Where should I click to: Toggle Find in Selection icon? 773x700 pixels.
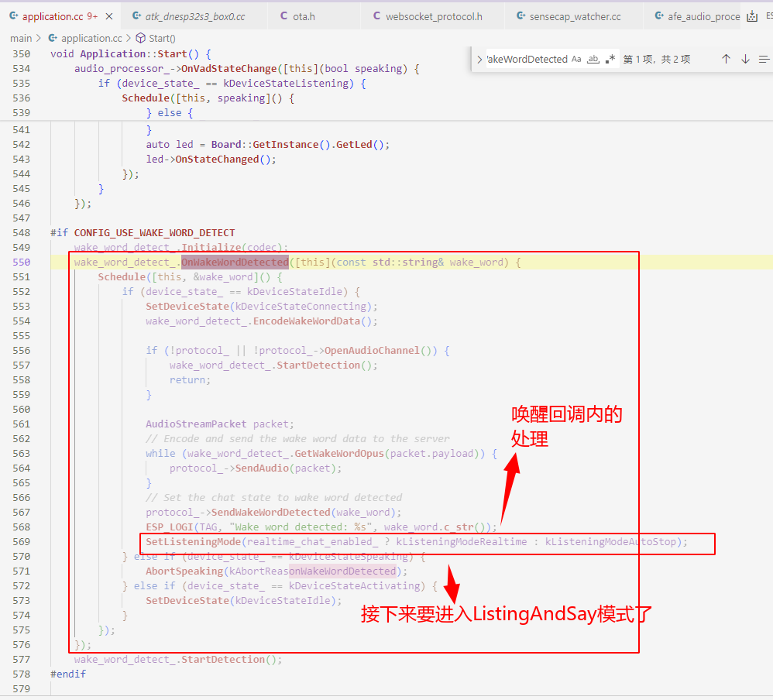click(x=764, y=59)
